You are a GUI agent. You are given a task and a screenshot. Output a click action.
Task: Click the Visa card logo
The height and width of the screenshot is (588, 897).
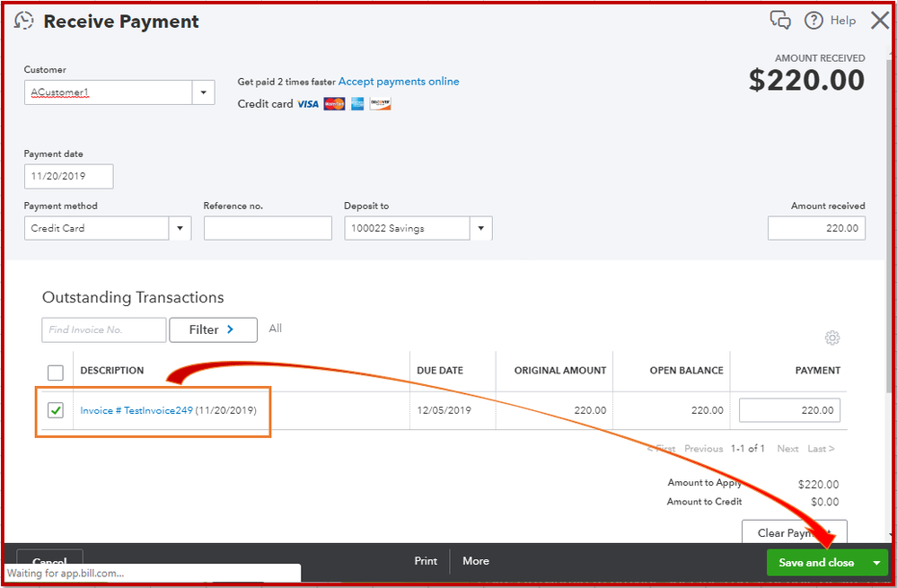[x=308, y=104]
